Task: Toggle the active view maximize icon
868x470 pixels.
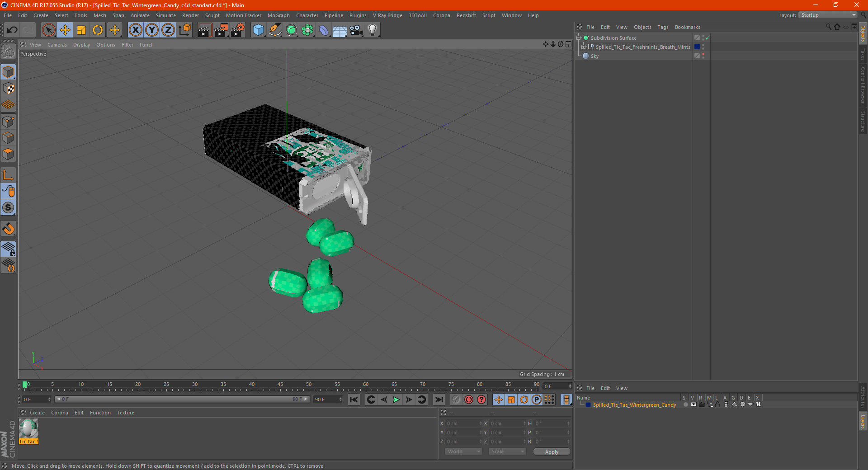Action: pos(568,44)
